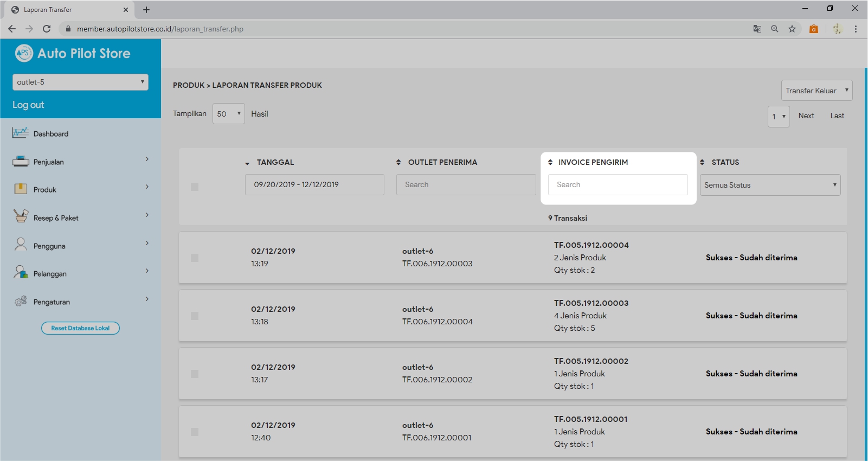
Task: Click the Produk box icon
Action: click(20, 189)
